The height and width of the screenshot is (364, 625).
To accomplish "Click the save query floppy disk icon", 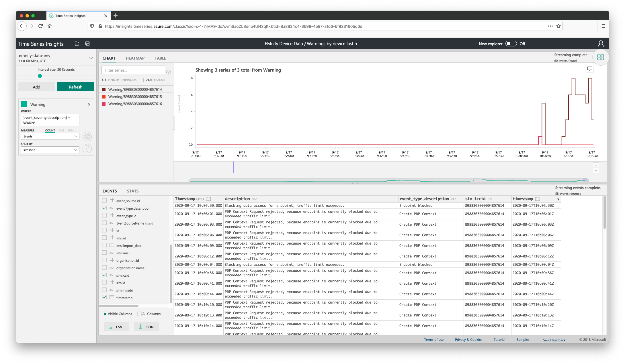I will (87, 44).
